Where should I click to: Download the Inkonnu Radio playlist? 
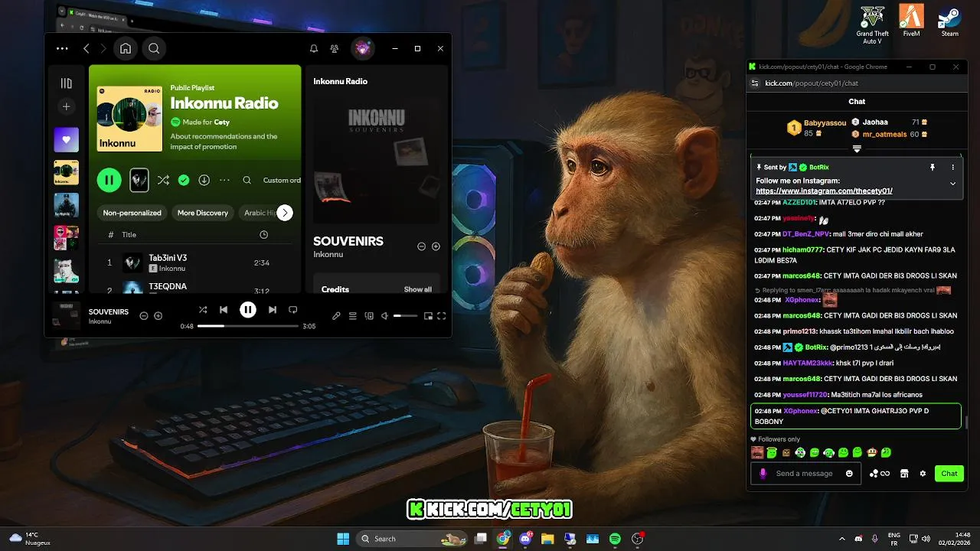[x=204, y=180]
